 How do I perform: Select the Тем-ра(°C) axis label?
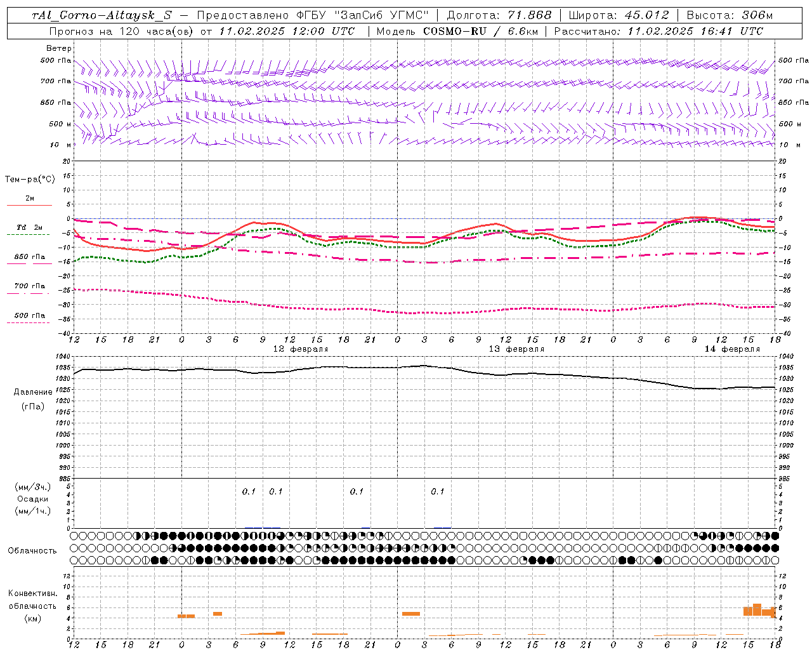(x=30, y=180)
